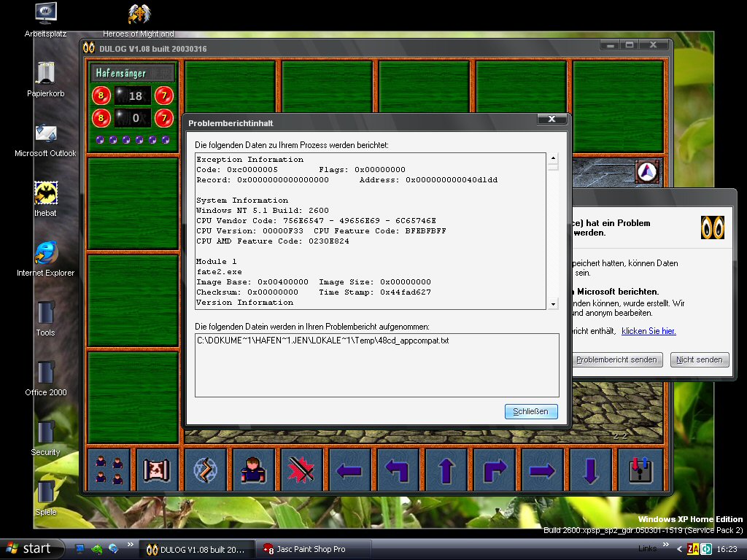Click the bent turn-right arrow

coord(495,470)
